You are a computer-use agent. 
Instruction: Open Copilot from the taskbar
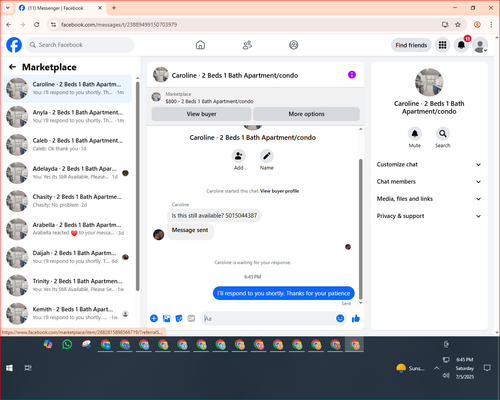(48, 344)
